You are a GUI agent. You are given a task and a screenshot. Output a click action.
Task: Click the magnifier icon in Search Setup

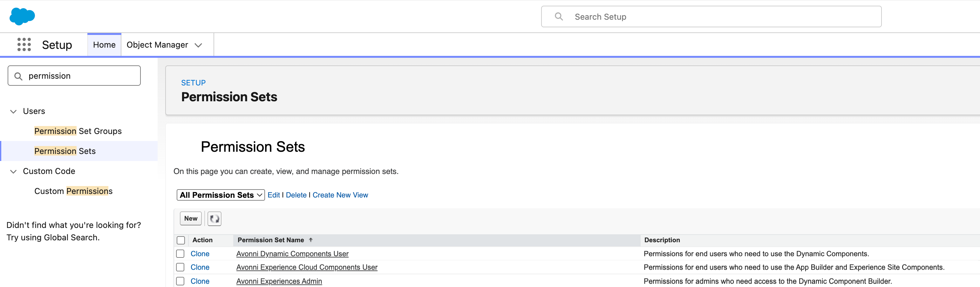558,16
